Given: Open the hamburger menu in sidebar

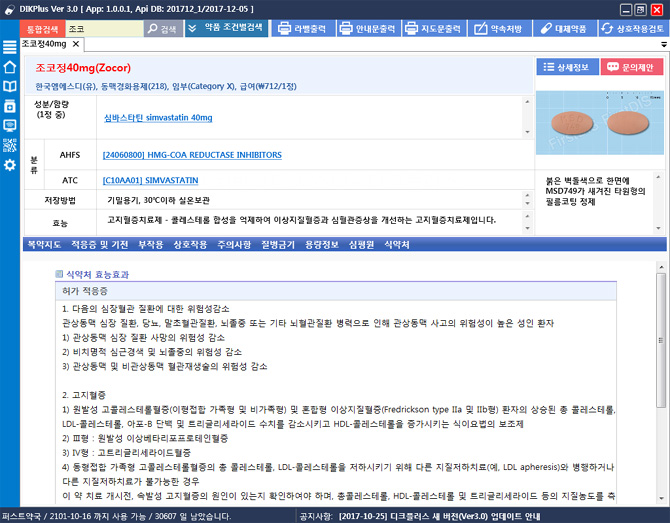Looking at the screenshot, I should coord(9,47).
